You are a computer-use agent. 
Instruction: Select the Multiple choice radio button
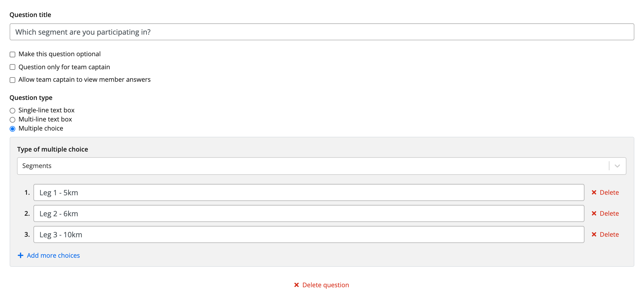click(x=12, y=129)
